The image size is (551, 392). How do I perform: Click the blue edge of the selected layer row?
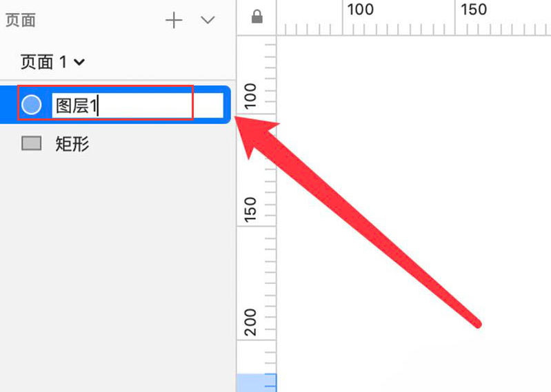[227, 105]
